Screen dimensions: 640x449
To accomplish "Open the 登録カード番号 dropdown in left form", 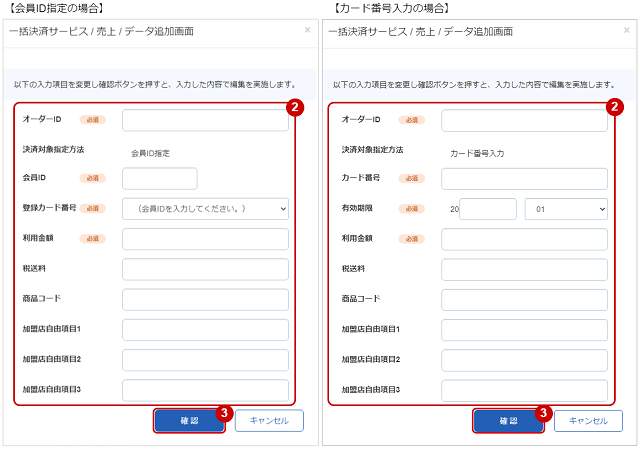I will 205,209.
